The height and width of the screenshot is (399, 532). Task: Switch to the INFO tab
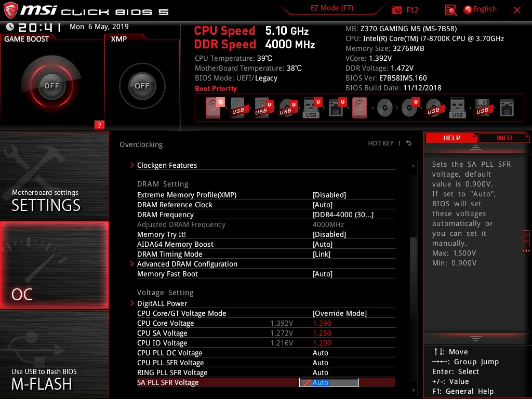[x=504, y=138]
